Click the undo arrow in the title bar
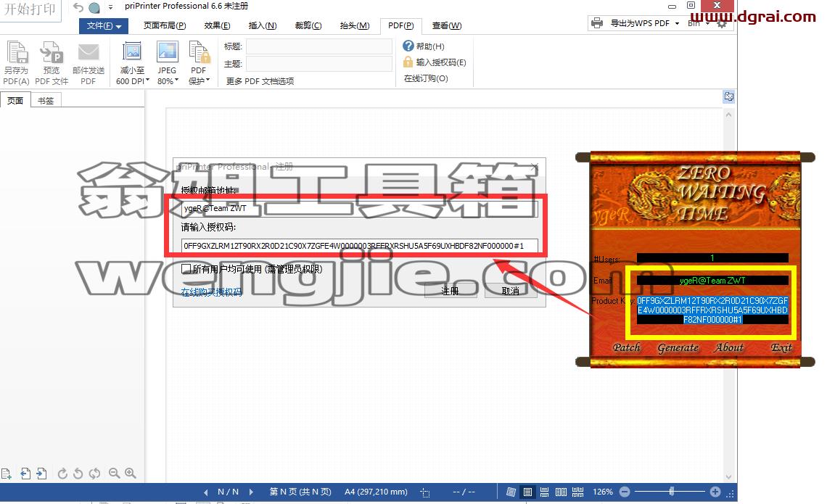This screenshot has width=835, height=504. pyautogui.click(x=78, y=7)
